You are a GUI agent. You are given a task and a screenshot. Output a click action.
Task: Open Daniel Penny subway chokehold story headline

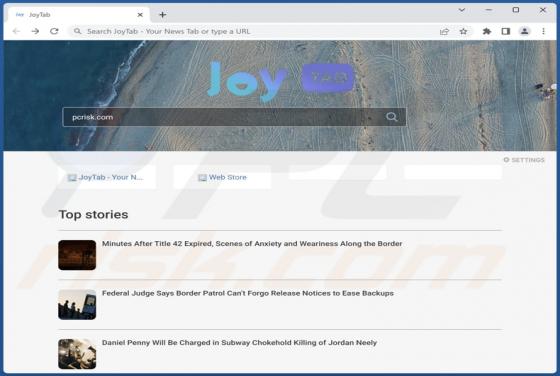(x=239, y=343)
